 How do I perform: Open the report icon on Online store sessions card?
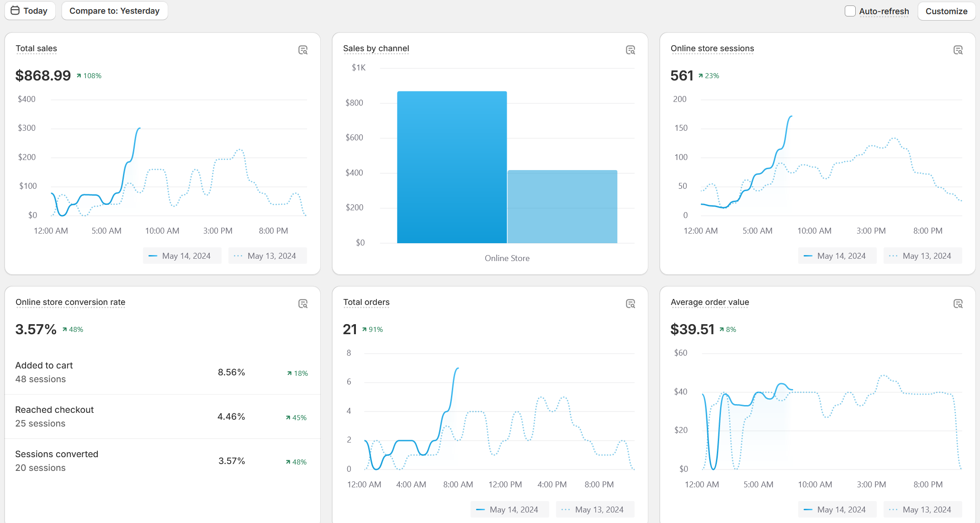[x=958, y=50]
